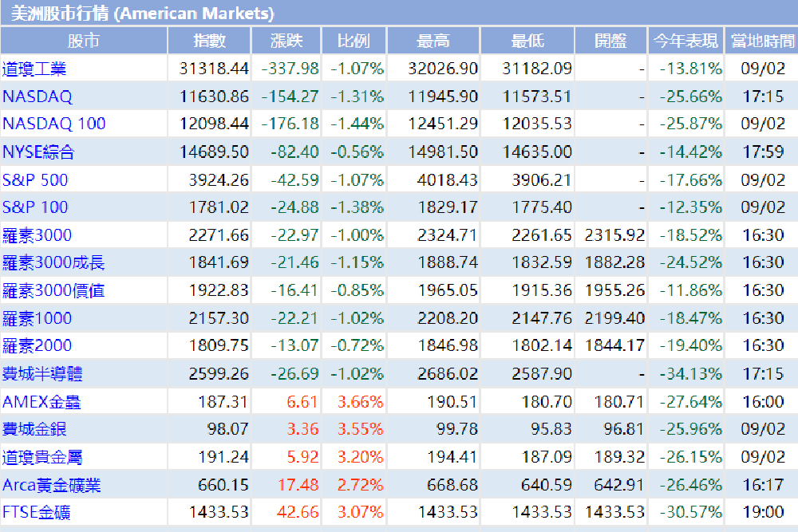Select the NASDAQ 100 percentage -1.44%

click(x=357, y=124)
